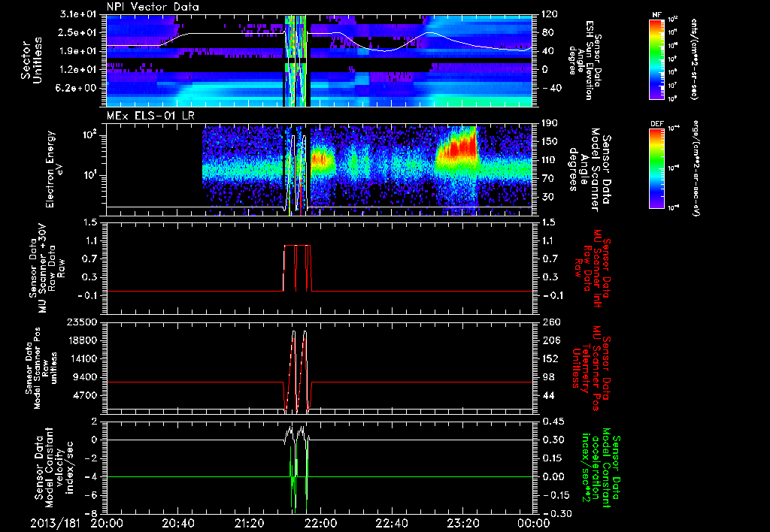The image size is (770, 532).
Task: Click the '21:20' time axis label
Action: [x=250, y=523]
